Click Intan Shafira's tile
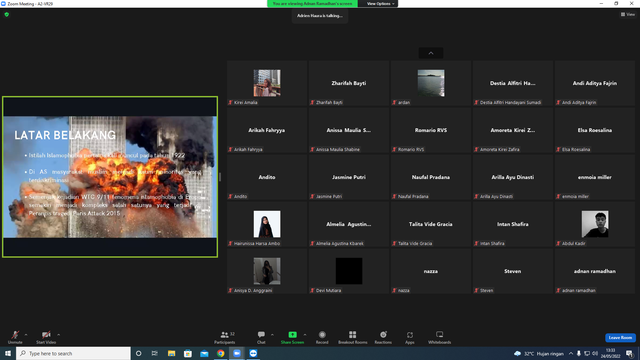Image resolution: width=640 pixels, height=360 pixels. click(513, 224)
